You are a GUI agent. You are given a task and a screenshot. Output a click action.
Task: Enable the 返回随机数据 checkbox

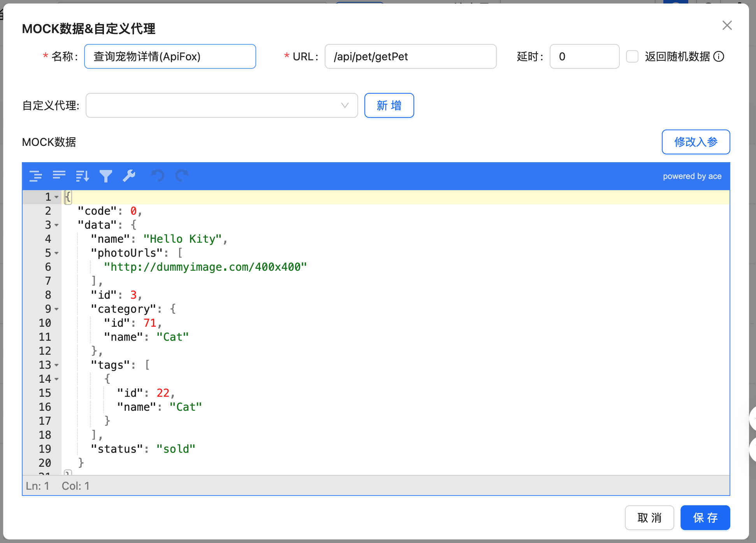click(x=632, y=56)
